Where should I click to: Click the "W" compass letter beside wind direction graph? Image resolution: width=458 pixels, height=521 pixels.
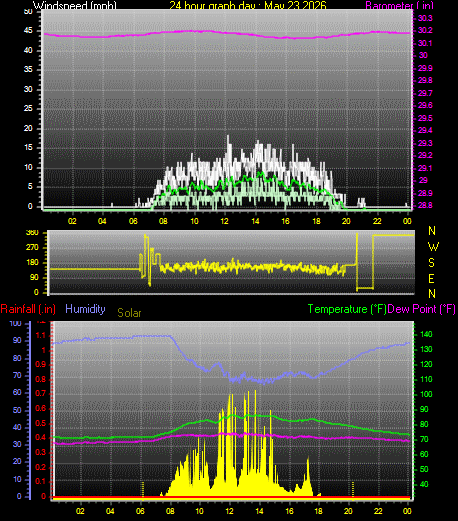[x=433, y=247]
